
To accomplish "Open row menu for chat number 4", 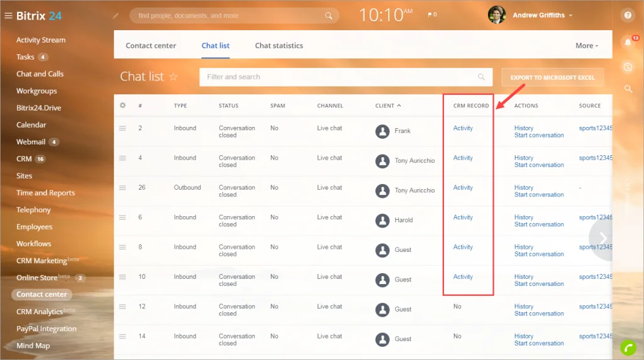I will [123, 158].
